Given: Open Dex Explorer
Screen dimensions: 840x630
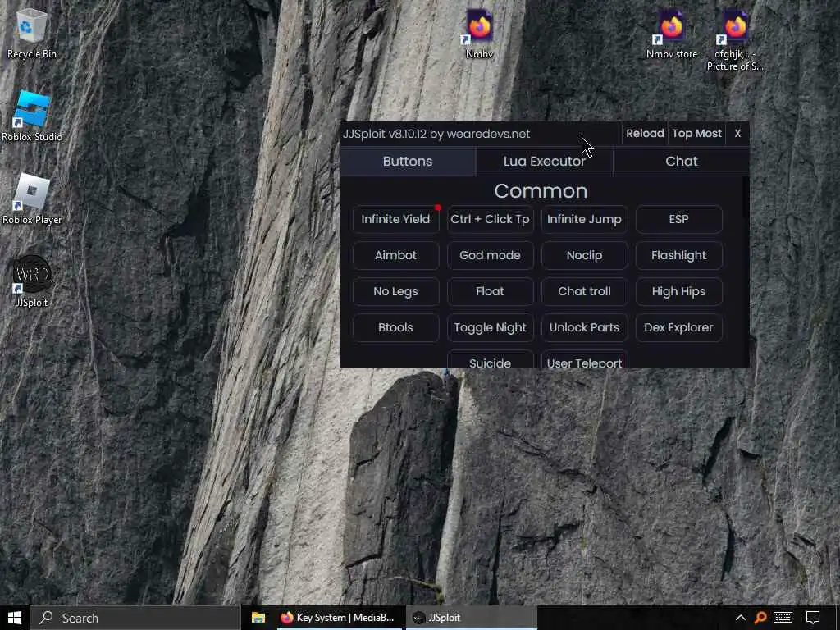Looking at the screenshot, I should coord(678,327).
